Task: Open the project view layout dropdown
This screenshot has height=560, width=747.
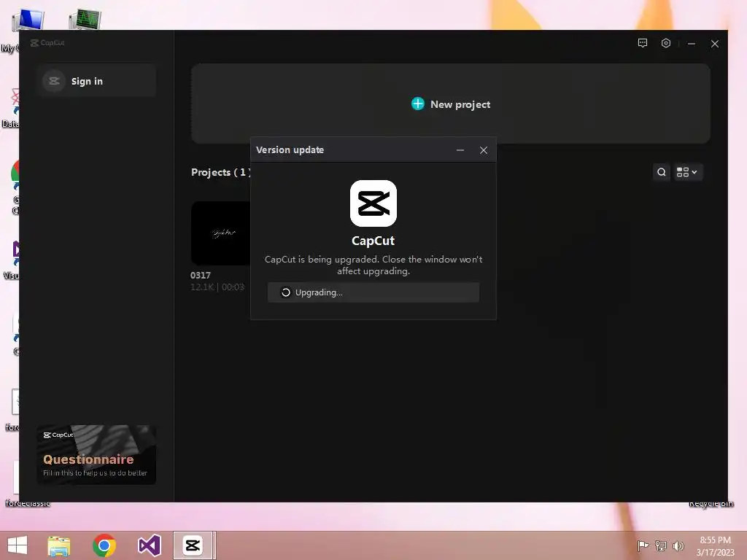Action: [687, 172]
